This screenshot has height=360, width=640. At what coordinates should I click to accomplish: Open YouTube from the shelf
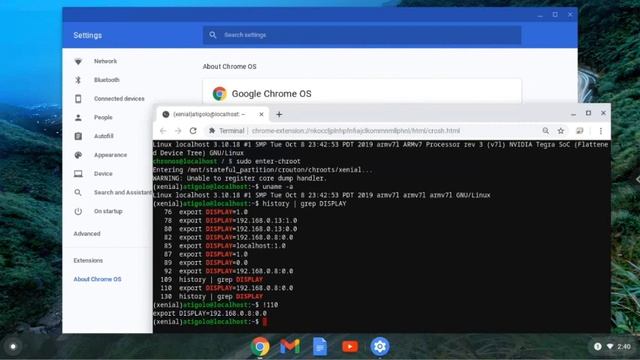click(350, 347)
